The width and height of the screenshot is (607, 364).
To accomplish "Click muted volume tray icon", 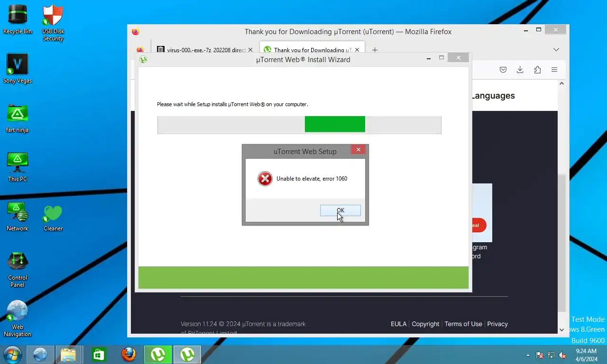I will pyautogui.click(x=562, y=355).
